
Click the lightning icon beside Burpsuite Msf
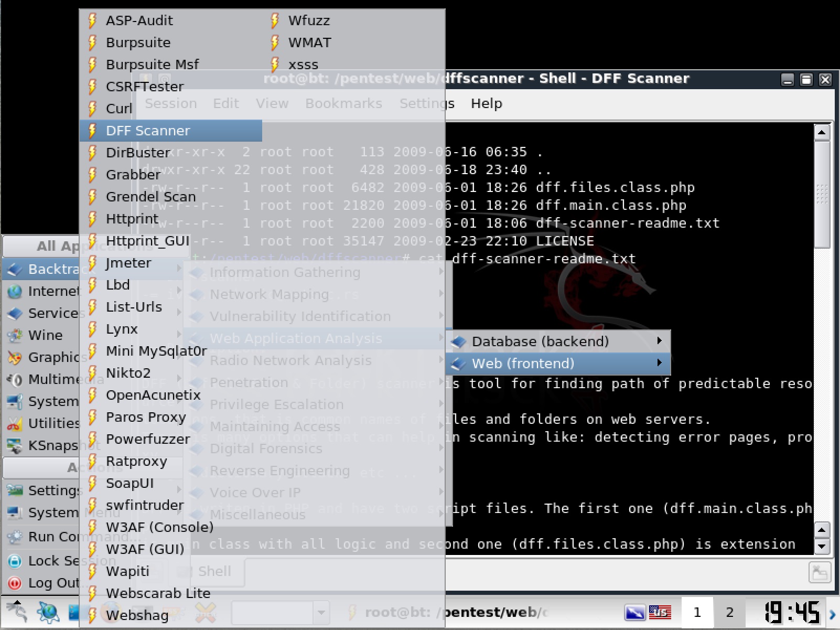pos(93,65)
